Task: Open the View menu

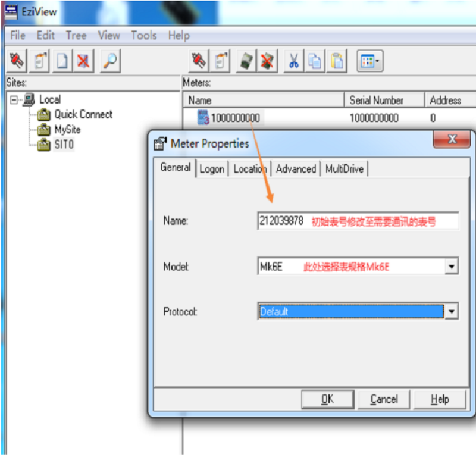Action: 109,36
